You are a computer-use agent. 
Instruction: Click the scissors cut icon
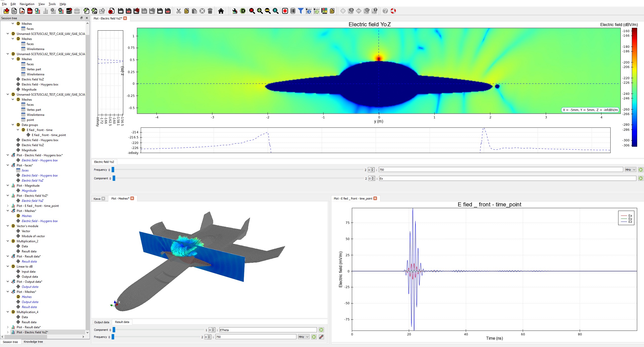[x=179, y=11]
